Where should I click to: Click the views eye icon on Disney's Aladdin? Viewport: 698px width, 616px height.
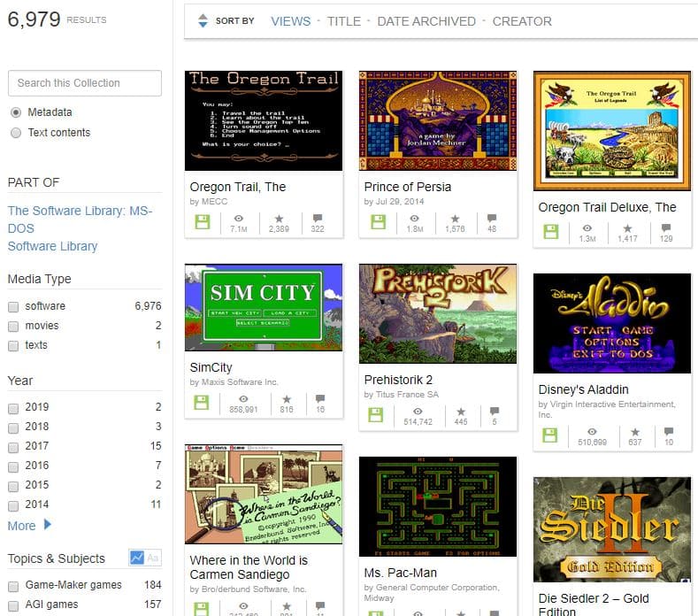(x=592, y=432)
